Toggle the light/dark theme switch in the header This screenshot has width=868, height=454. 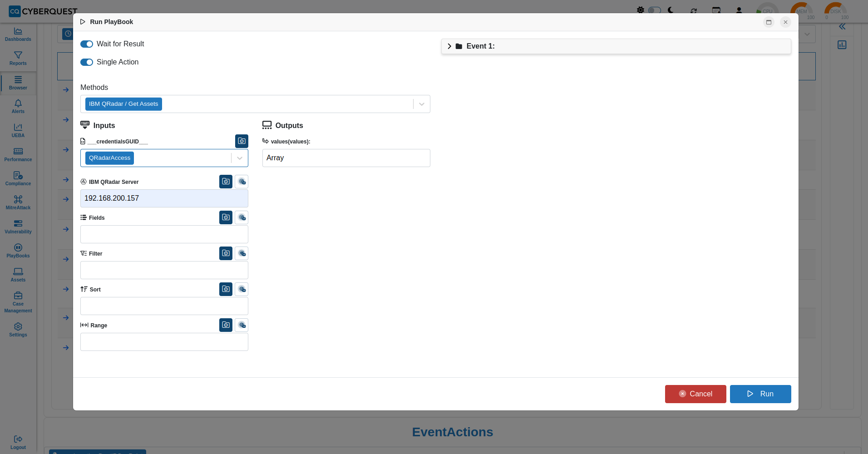tap(654, 10)
